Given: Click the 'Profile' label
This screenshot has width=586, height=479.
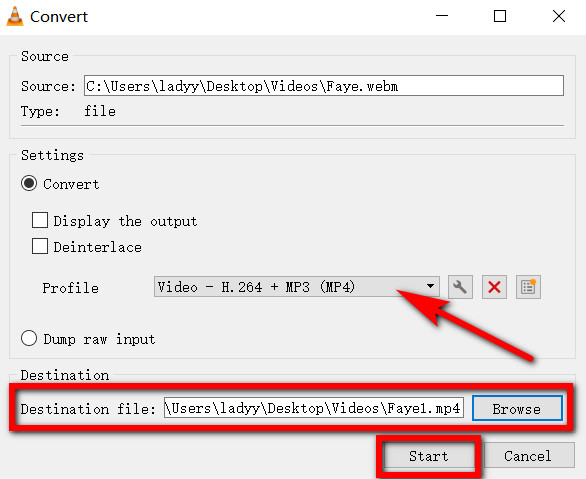Looking at the screenshot, I should [x=70, y=288].
